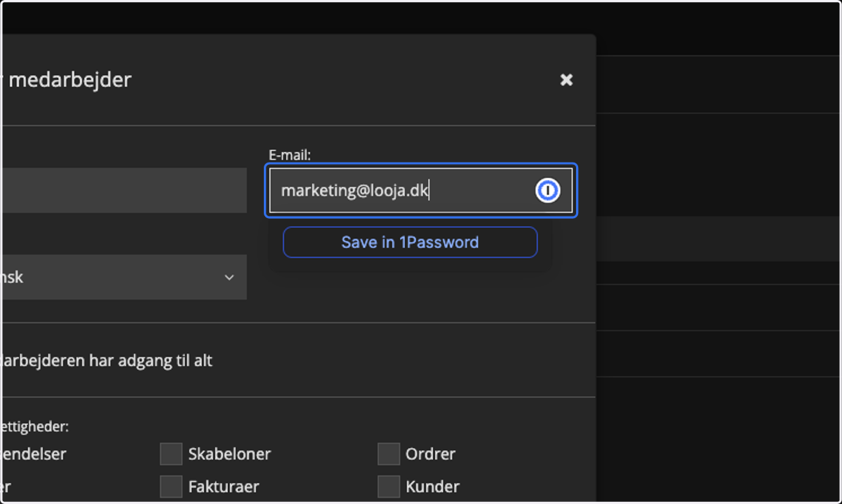Click the highlighted background row right of dialog
The height and width of the screenshot is (504, 842).
(719, 238)
